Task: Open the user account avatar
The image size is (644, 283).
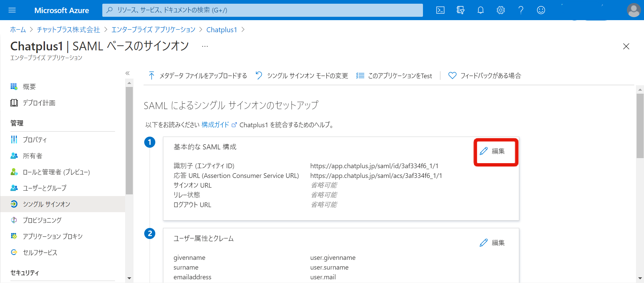Action: (x=634, y=10)
